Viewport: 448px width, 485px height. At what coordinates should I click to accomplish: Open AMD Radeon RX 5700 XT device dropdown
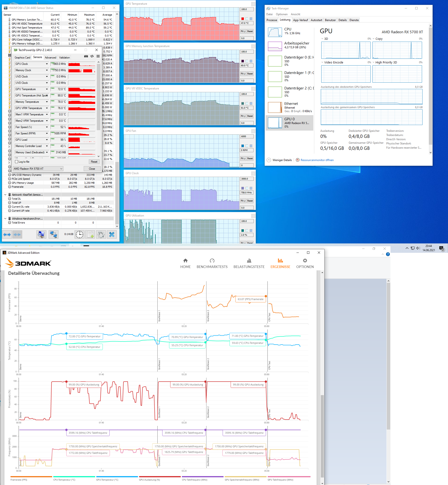coord(38,169)
